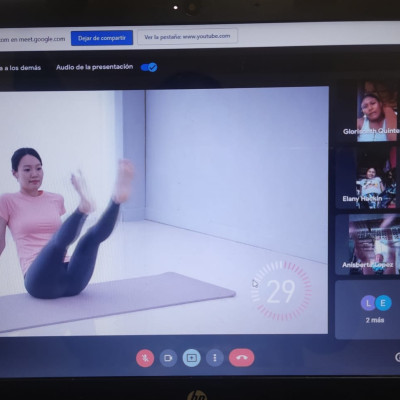Click the Dejar de compartir button

point(102,38)
